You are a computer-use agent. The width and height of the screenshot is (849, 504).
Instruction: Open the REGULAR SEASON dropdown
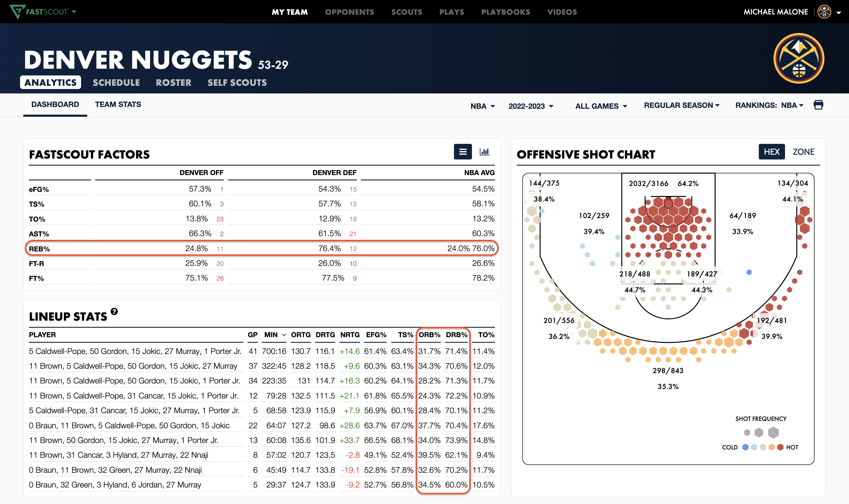(682, 105)
